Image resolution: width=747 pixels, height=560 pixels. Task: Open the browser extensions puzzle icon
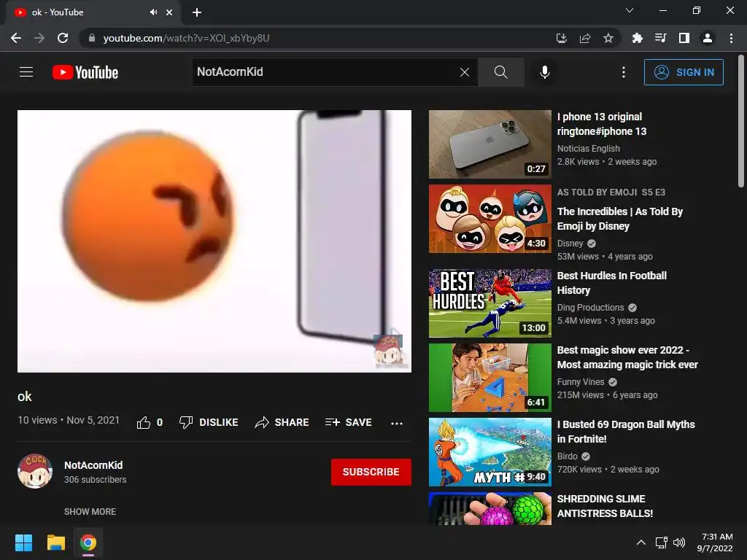point(637,38)
